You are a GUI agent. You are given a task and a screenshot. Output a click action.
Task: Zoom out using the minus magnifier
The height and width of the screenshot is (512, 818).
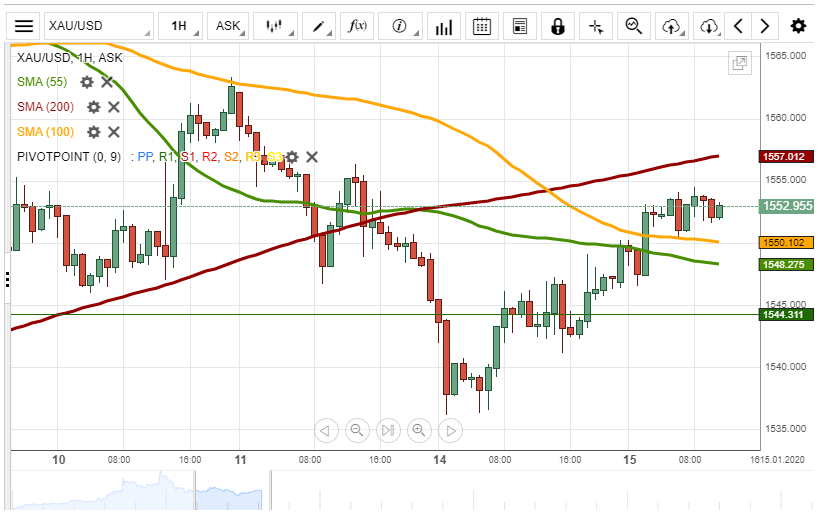click(x=357, y=431)
